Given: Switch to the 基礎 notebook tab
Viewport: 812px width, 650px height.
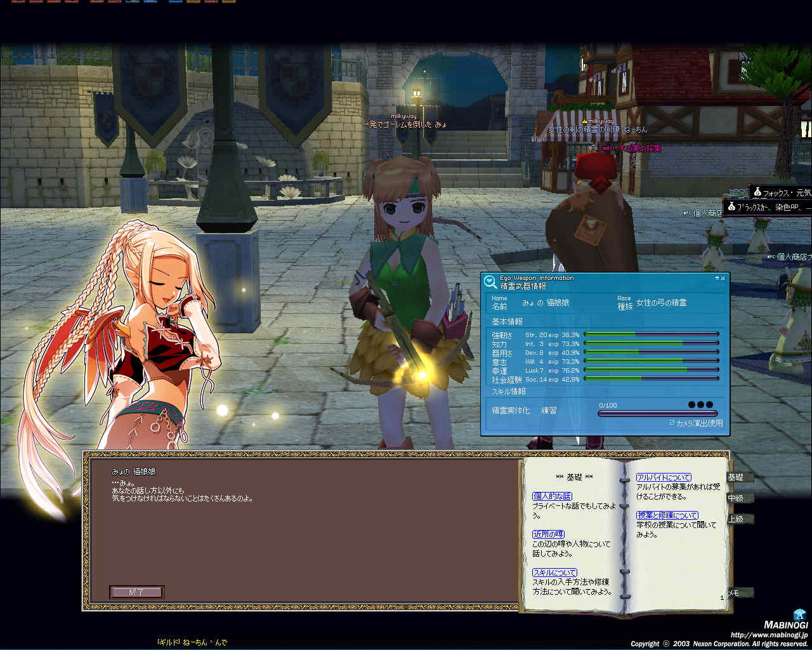Looking at the screenshot, I should [x=737, y=477].
